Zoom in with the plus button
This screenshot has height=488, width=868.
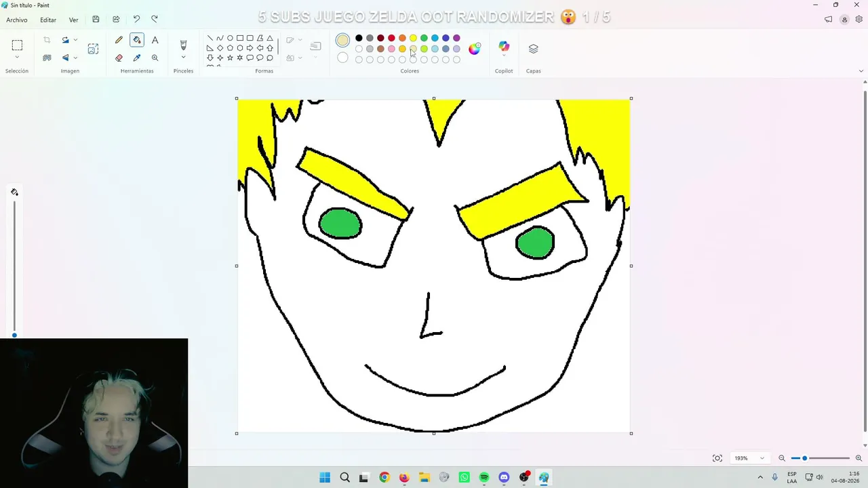(859, 458)
